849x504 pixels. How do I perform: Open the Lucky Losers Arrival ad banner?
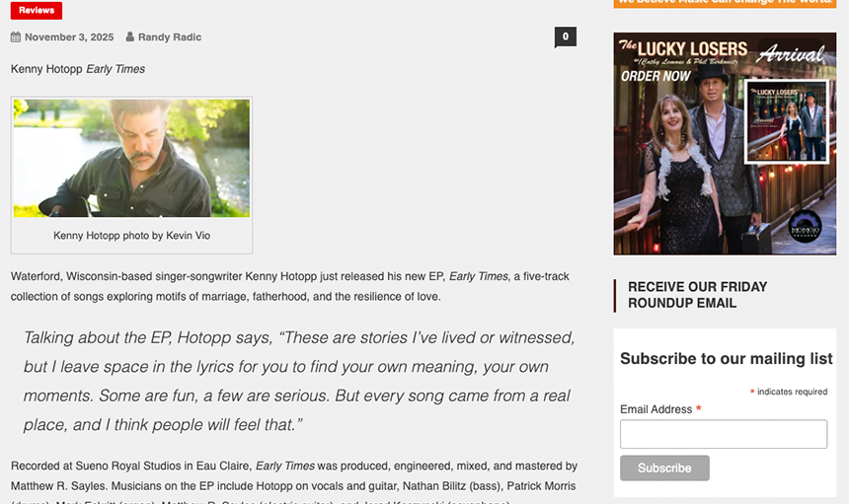click(725, 143)
